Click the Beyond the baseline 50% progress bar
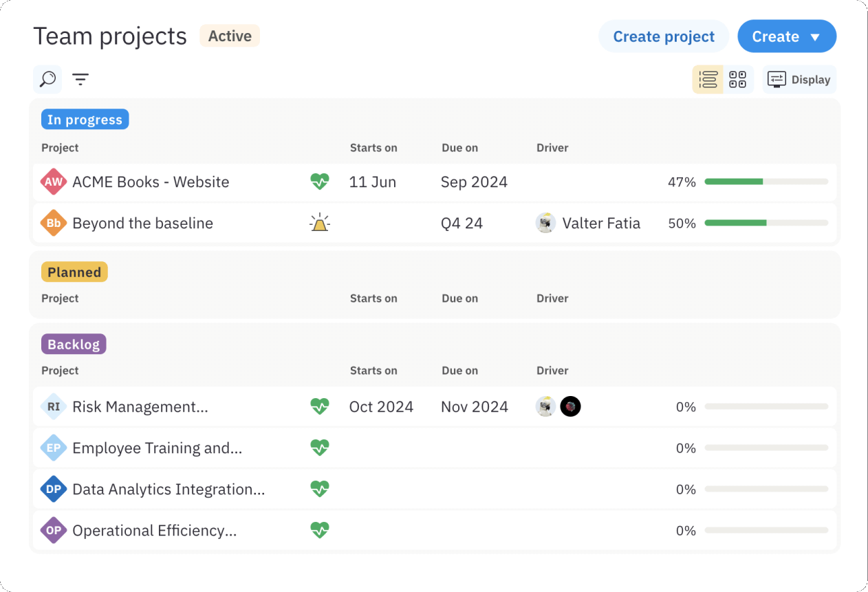 [766, 223]
